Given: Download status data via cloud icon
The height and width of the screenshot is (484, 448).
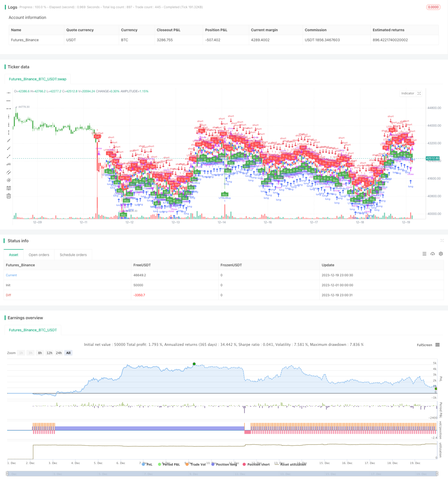Looking at the screenshot, I should [x=432, y=254].
